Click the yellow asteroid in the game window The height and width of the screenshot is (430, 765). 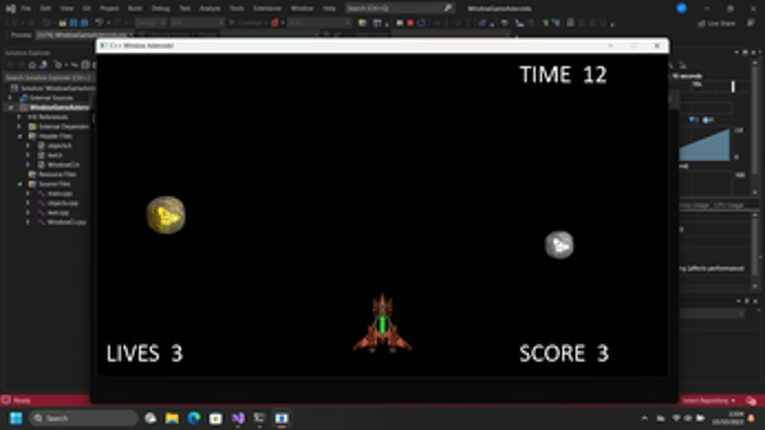166,215
